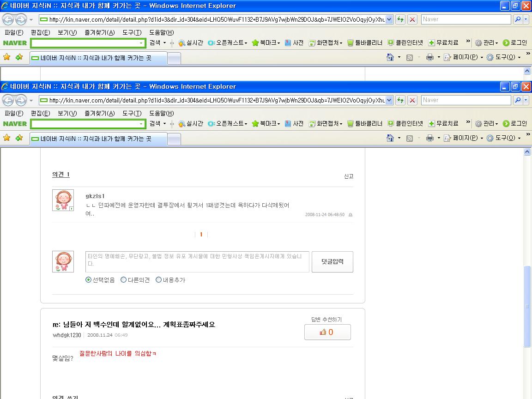Click the thumbs-up recommend answer button
Screen dimensions: 532x399
[327, 332]
